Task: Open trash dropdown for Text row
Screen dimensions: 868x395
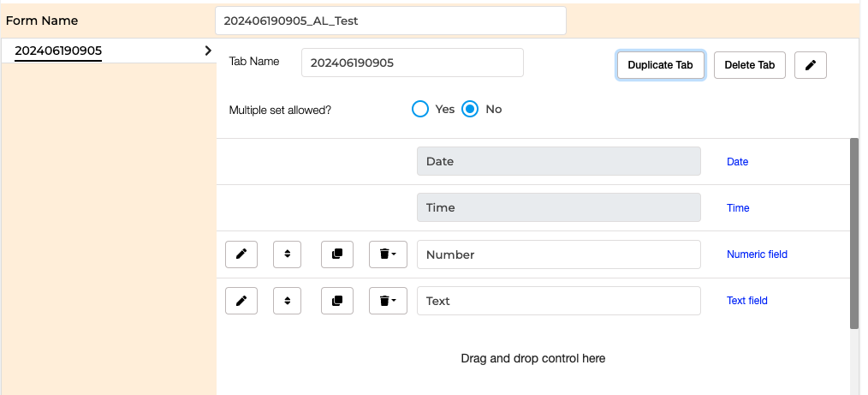Action: (388, 301)
